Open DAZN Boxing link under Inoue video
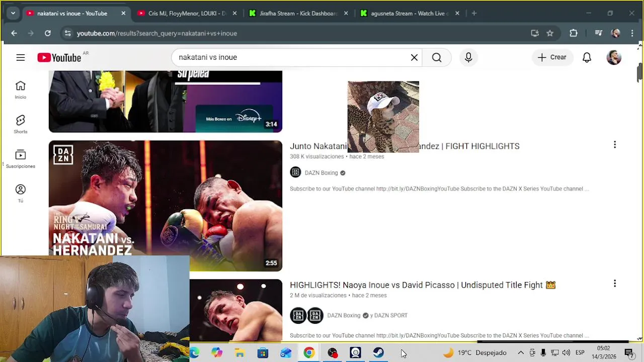 pyautogui.click(x=344, y=315)
